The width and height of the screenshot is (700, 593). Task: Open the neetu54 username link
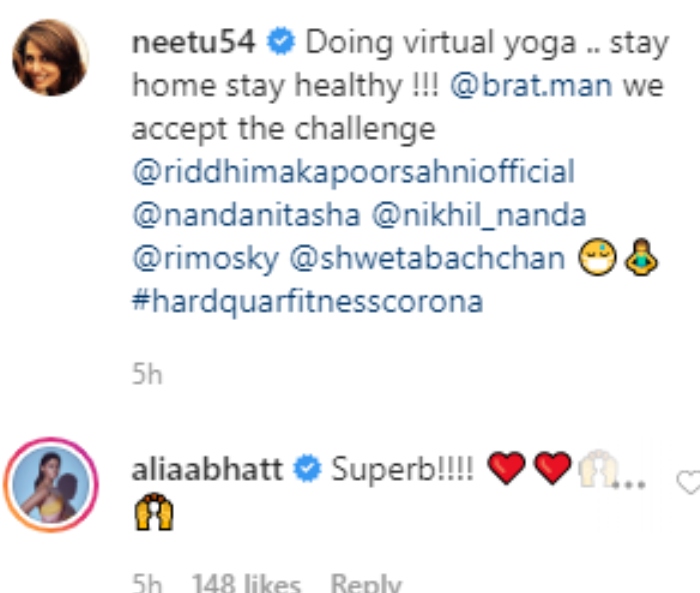pos(194,43)
